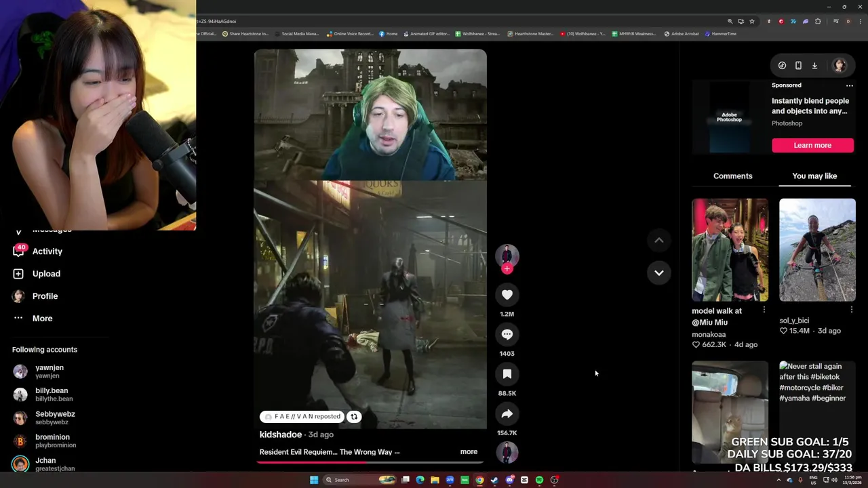Open the Adobe Acrobat bookmark
Viewport: 868px width, 488px height.
pos(682,34)
